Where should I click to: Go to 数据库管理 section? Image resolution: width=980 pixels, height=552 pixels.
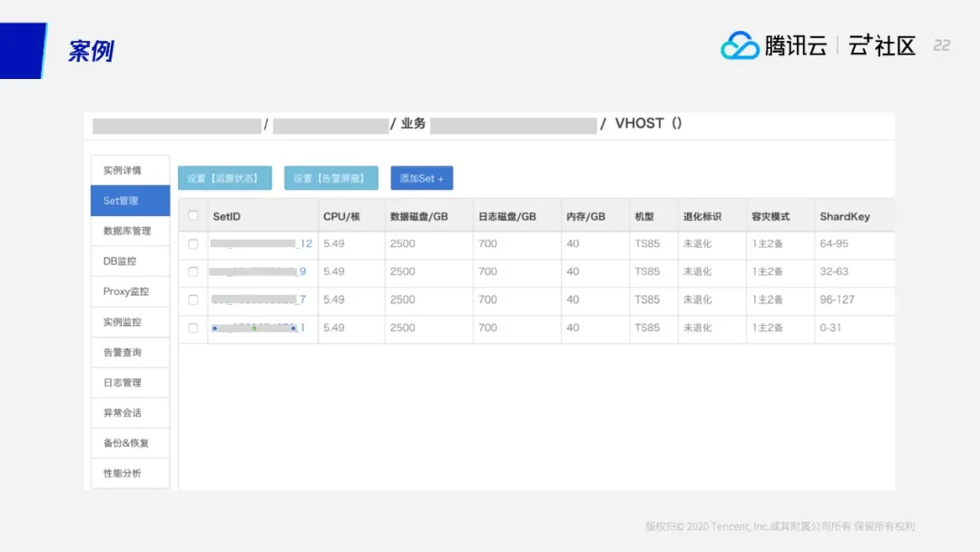130,231
